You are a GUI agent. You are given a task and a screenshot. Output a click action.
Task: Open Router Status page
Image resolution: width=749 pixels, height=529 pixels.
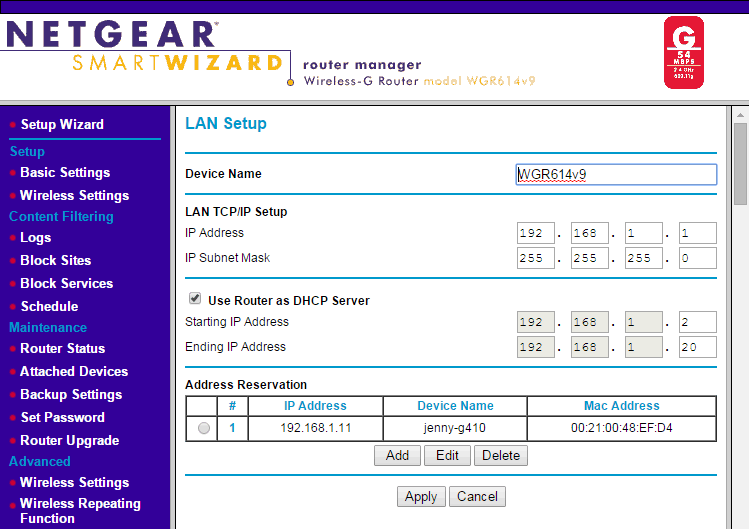(62, 348)
